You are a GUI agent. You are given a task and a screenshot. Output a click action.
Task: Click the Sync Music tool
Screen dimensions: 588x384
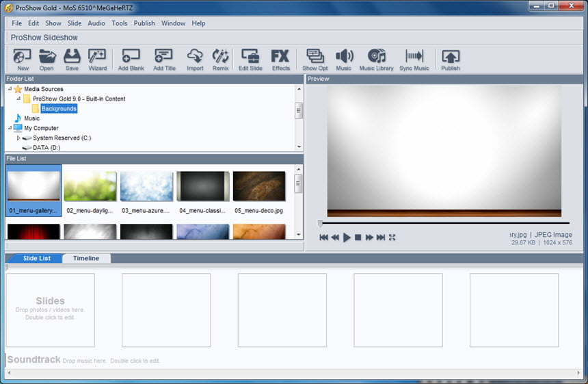[414, 60]
